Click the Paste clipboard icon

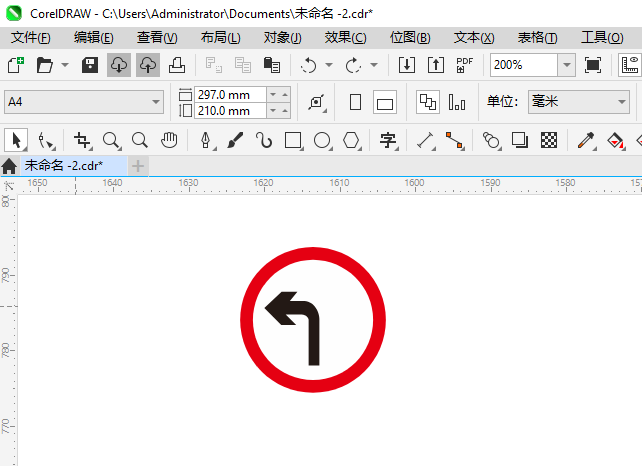click(x=271, y=65)
